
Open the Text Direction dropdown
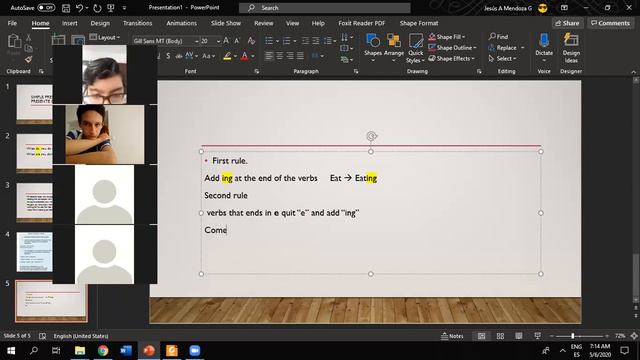(347, 38)
